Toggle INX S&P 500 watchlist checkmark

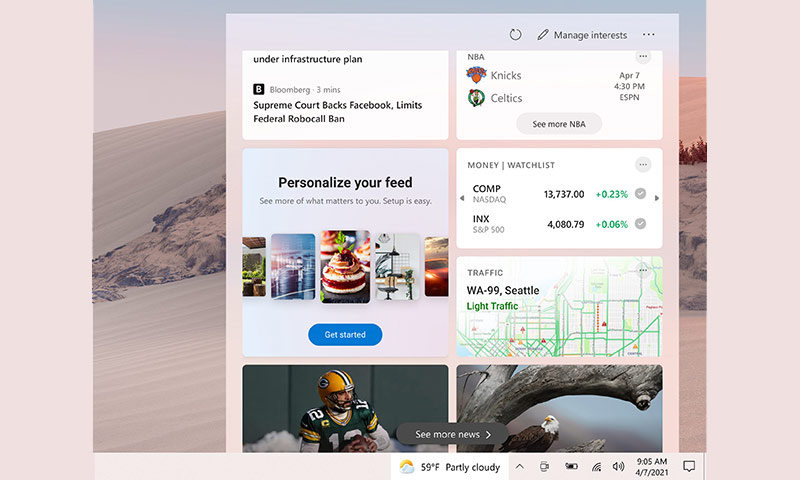[x=640, y=223]
